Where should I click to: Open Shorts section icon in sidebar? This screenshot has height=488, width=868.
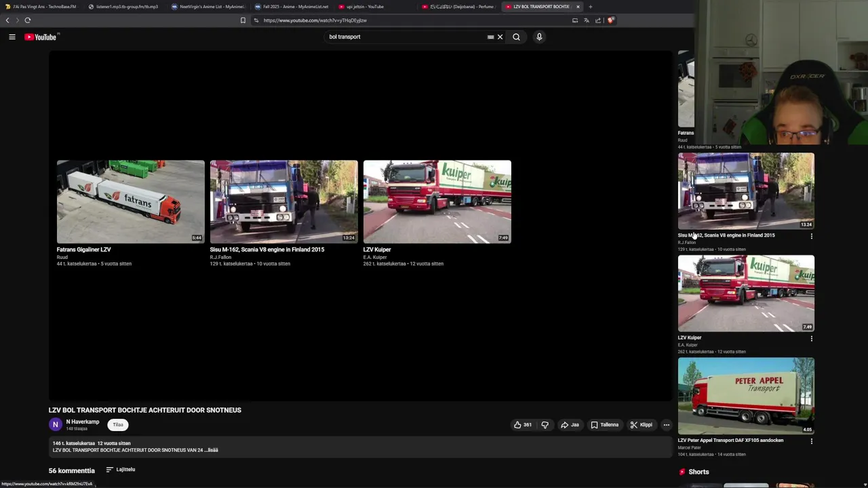(x=682, y=472)
